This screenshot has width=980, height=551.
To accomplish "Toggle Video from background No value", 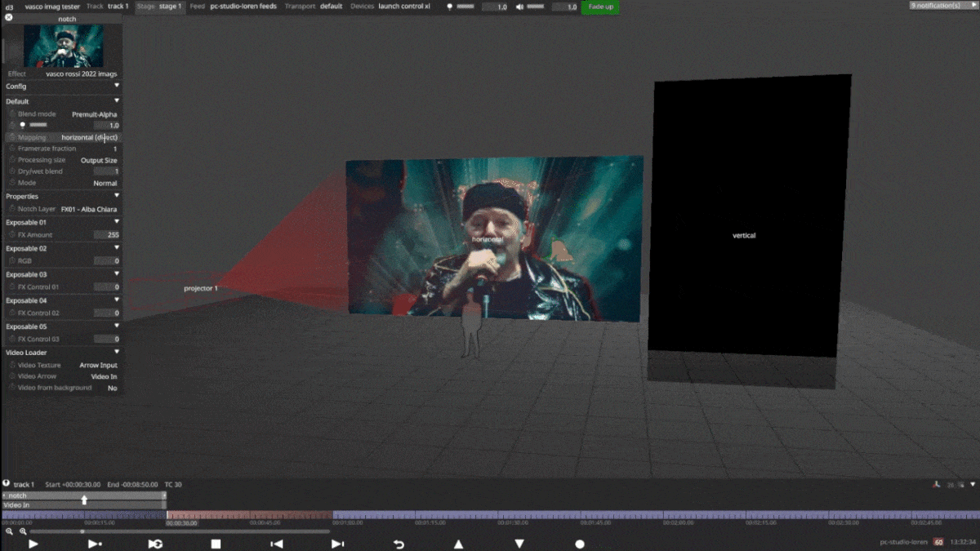I will [113, 388].
